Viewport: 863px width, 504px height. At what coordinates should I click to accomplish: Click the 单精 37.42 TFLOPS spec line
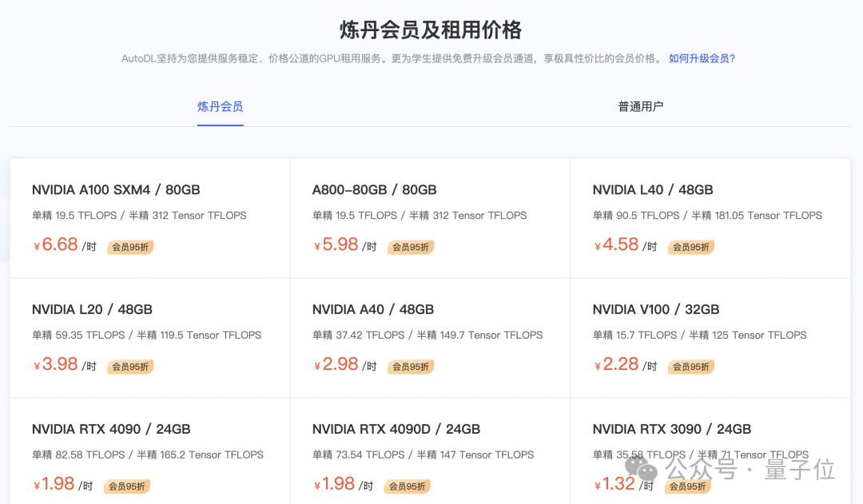pyautogui.click(x=427, y=335)
